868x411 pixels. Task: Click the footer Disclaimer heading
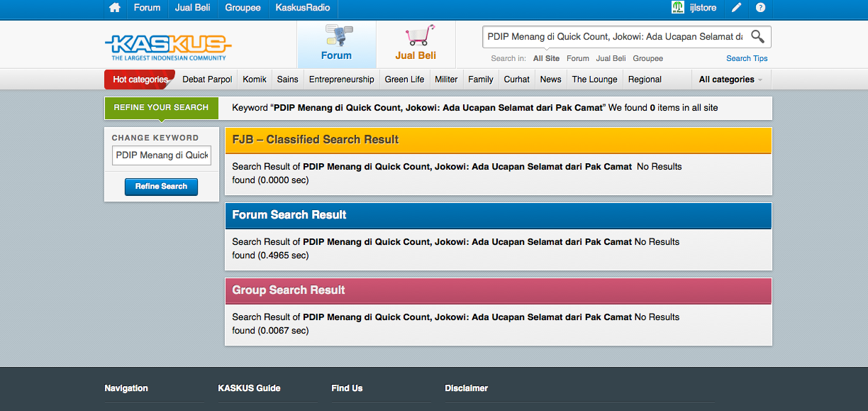pyautogui.click(x=466, y=388)
